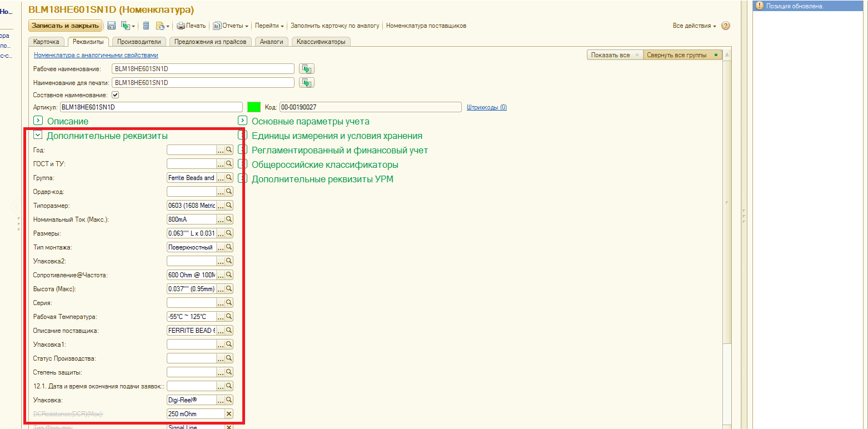Toggle the Составное наименование checkbox
The image size is (868, 429).
116,95
